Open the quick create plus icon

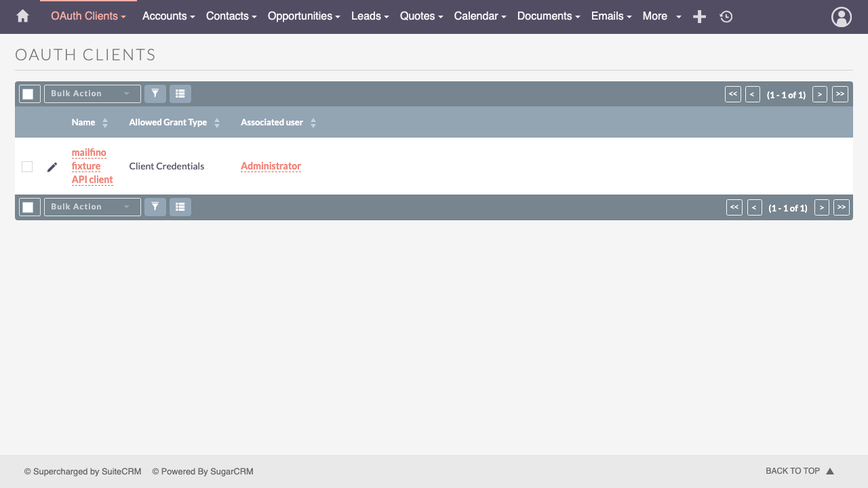700,17
